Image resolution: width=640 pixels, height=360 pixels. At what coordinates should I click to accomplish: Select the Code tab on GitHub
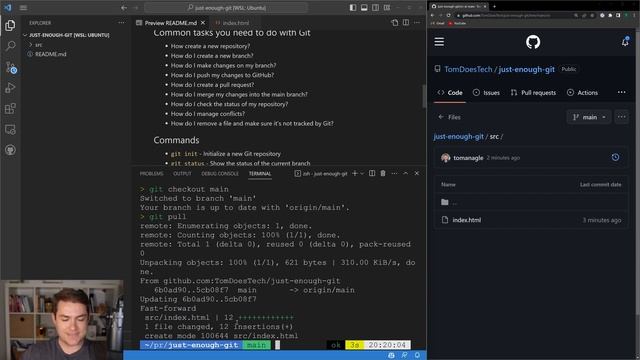450,93
